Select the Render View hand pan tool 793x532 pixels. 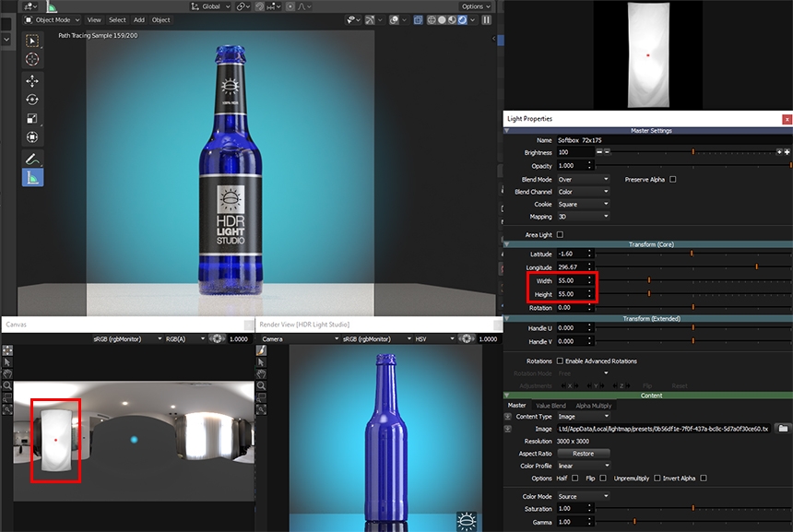(x=261, y=373)
